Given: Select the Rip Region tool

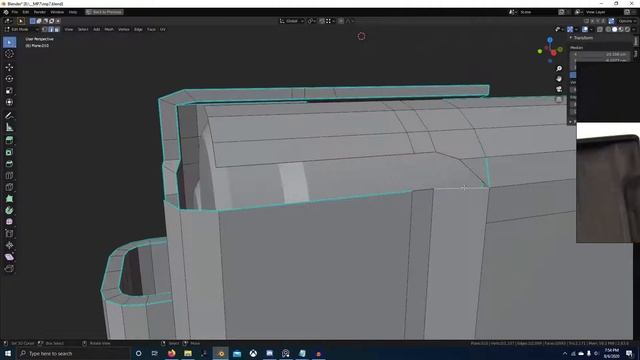Looking at the screenshot, I should tap(9, 269).
